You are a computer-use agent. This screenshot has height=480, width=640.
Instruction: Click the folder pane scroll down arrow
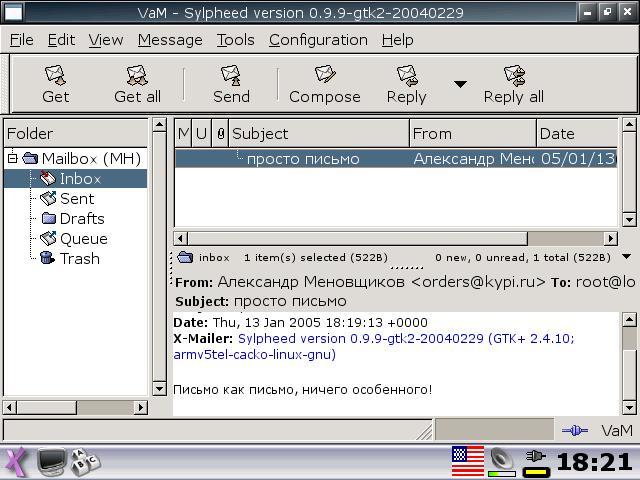click(x=159, y=389)
